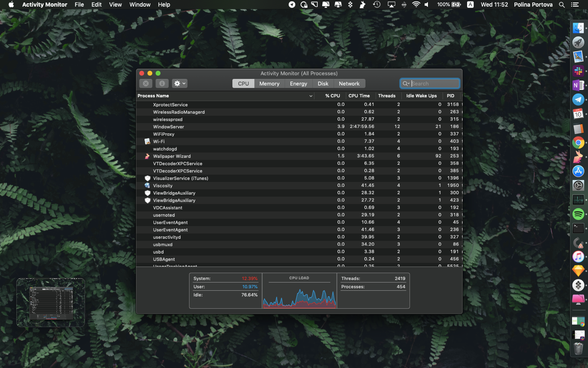Screen dimensions: 588x368
Task: Switch to the Memory tab
Action: [269, 83]
